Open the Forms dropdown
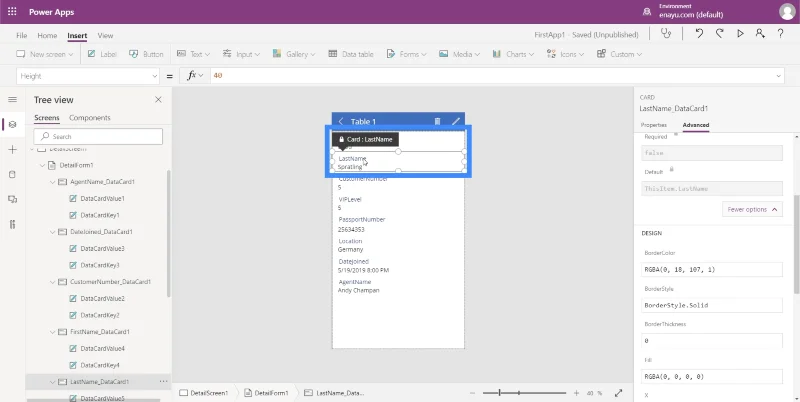Screen dimensions: 800x402 (x=407, y=54)
